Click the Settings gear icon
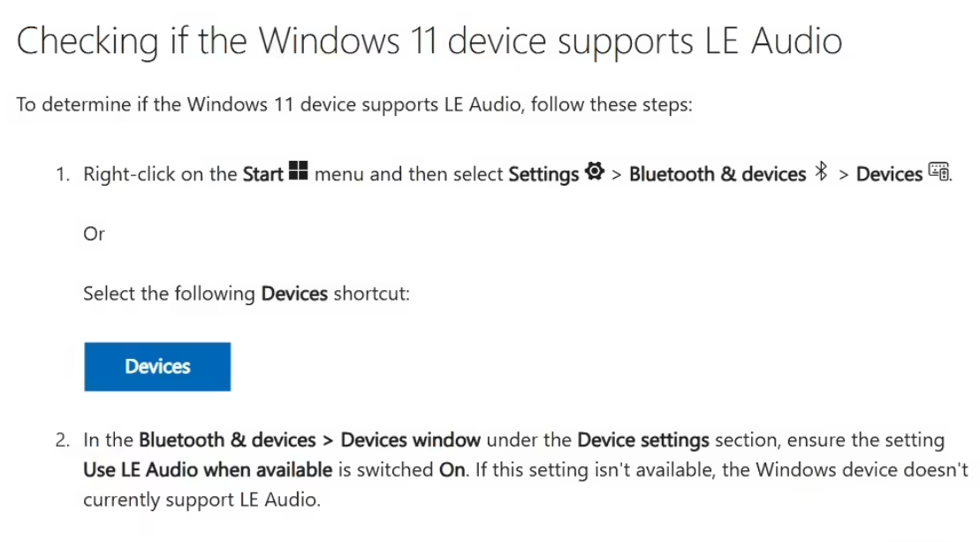Image resolution: width=980 pixels, height=542 pixels. (x=595, y=171)
